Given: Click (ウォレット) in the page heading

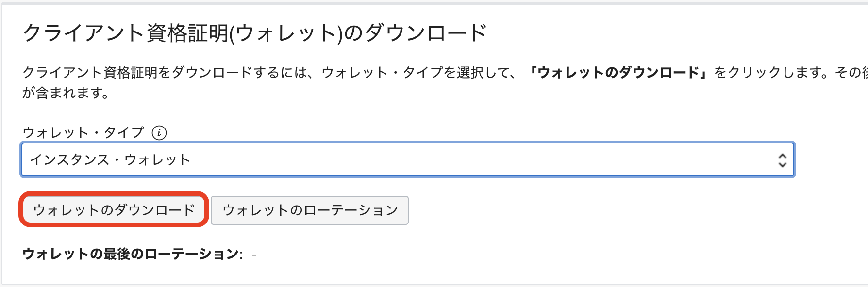Looking at the screenshot, I should click(x=286, y=33).
